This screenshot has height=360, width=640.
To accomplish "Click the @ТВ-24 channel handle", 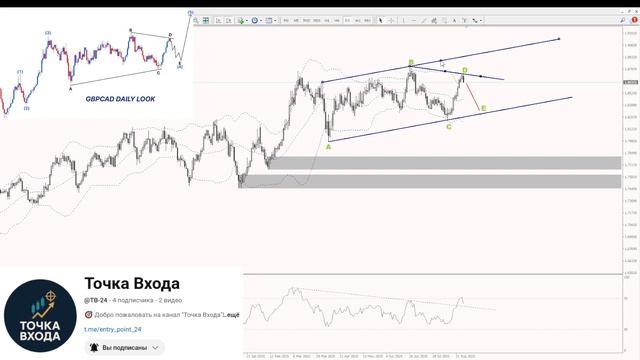I will pos(96,300).
